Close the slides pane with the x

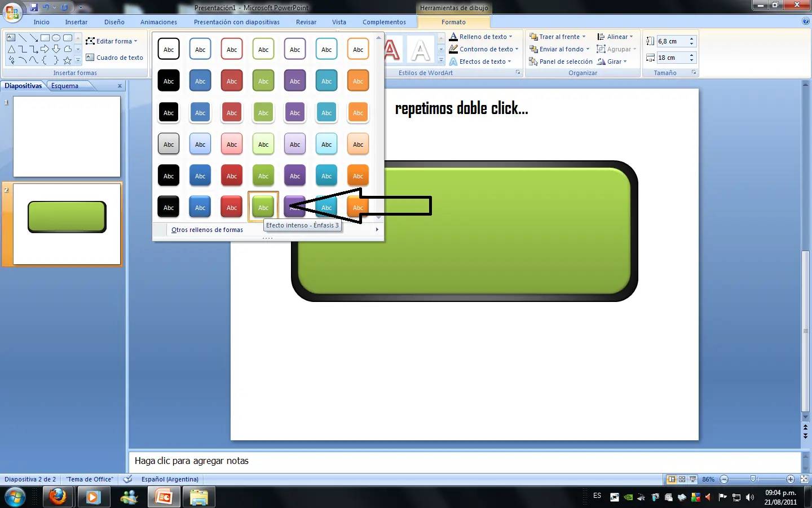(120, 86)
